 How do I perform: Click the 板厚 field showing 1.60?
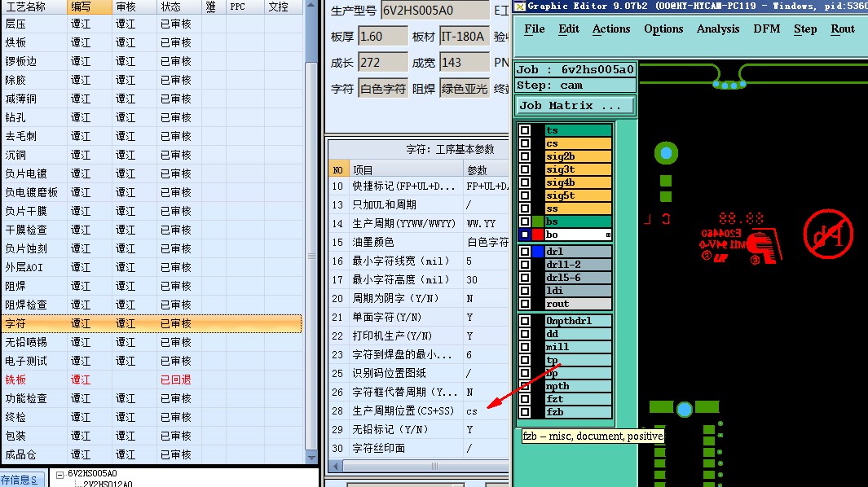tap(383, 37)
